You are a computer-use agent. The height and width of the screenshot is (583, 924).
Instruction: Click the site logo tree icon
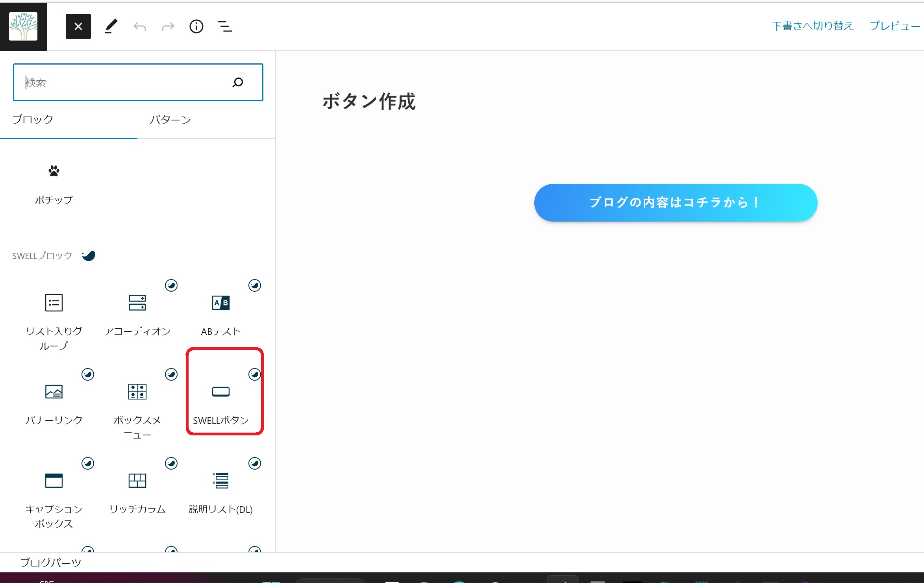[23, 26]
